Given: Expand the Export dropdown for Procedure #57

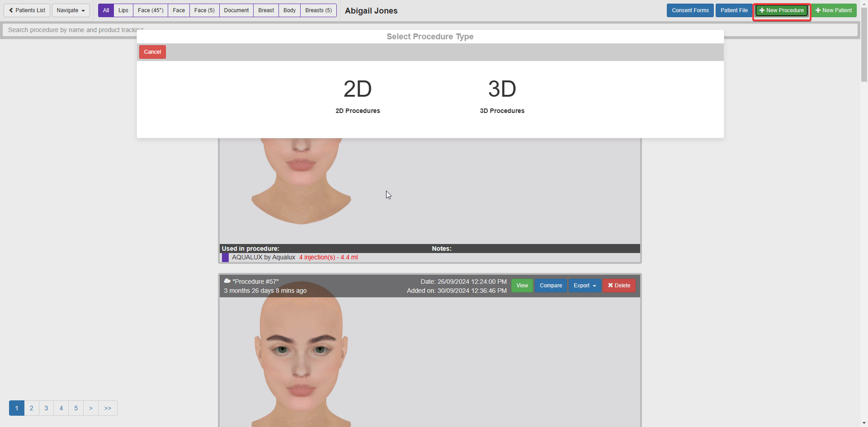Looking at the screenshot, I should [585, 286].
